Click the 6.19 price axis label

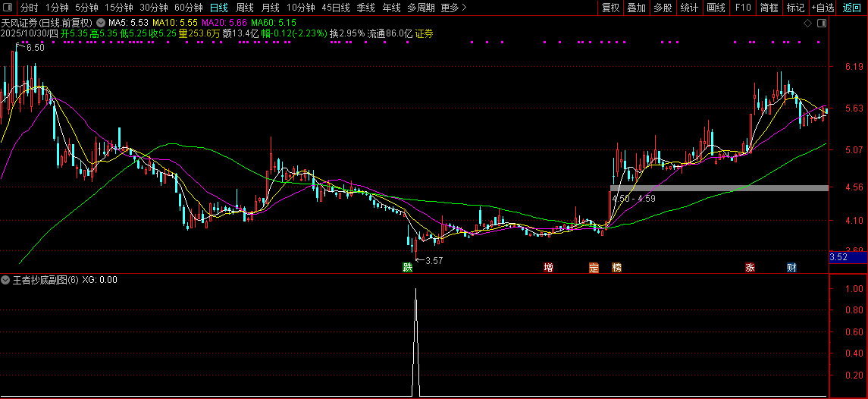(853, 67)
